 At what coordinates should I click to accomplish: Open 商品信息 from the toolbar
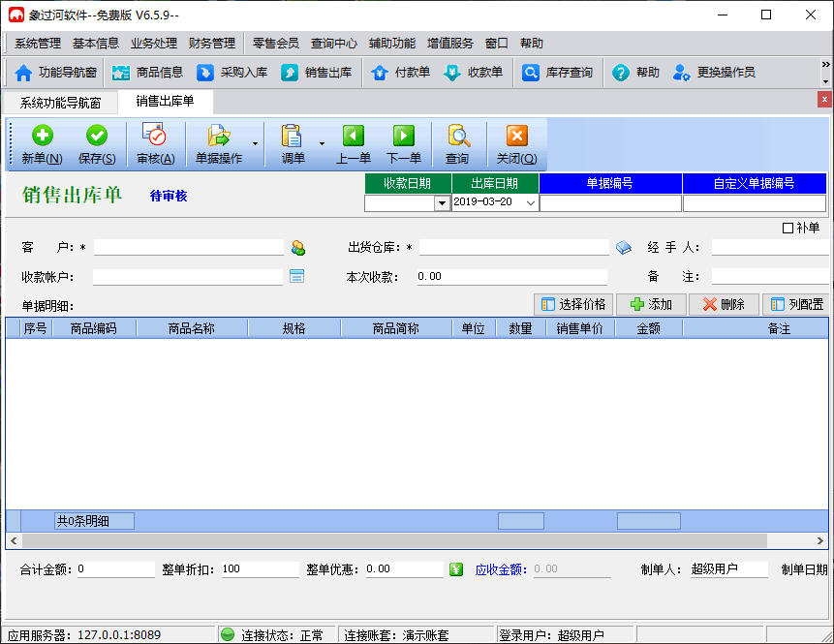coord(147,73)
